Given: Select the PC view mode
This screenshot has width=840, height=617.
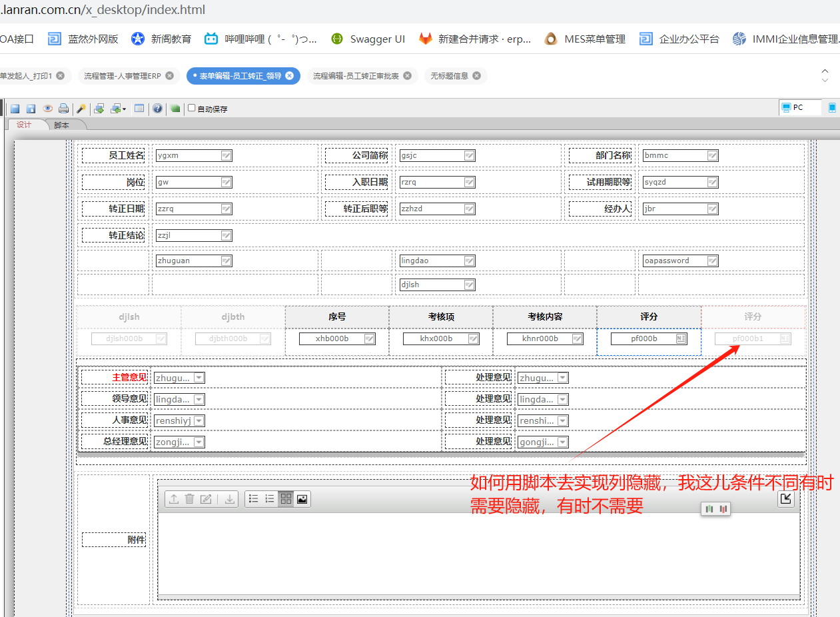Looking at the screenshot, I should pos(799,107).
